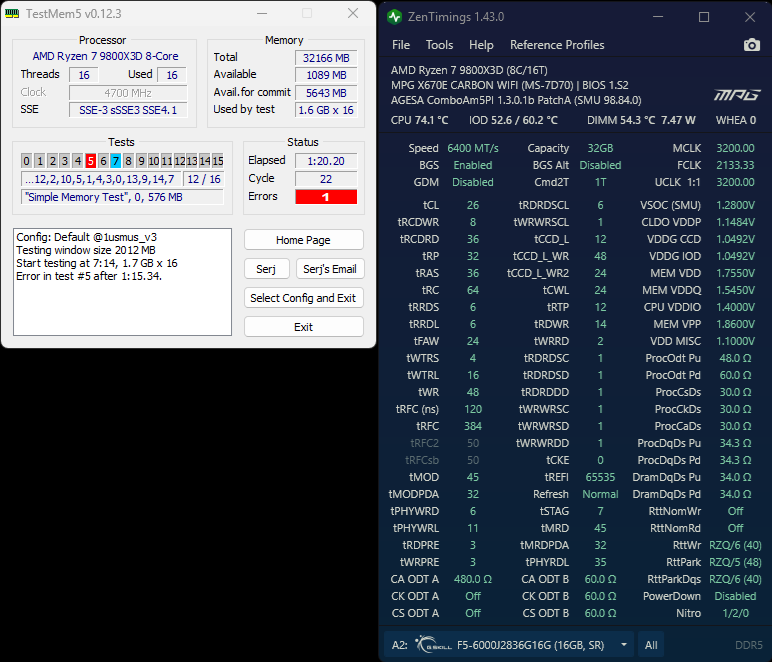Click the Serj button
The width and height of the screenshot is (772, 662).
266,269
